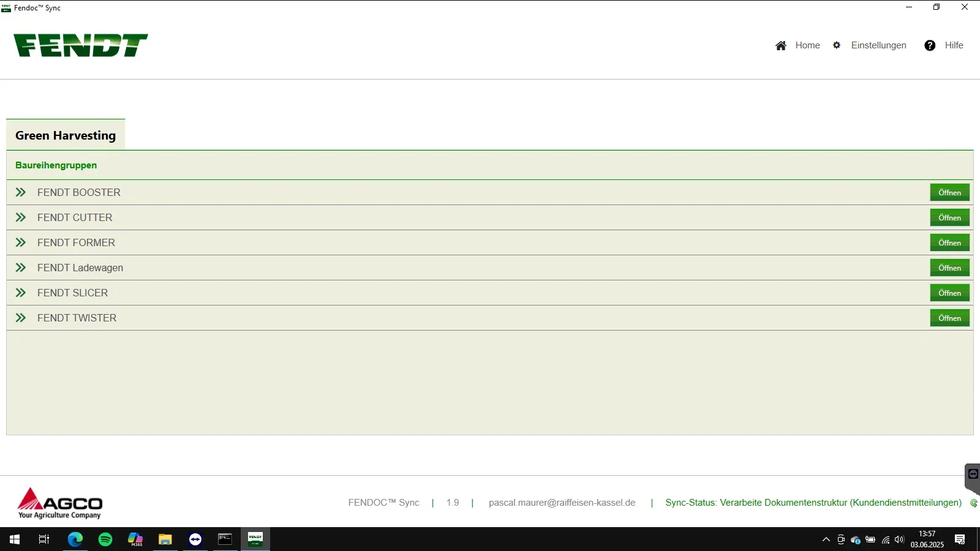Viewport: 980px width, 551px height.
Task: Click the Wi-Fi network tray icon
Action: pyautogui.click(x=886, y=539)
